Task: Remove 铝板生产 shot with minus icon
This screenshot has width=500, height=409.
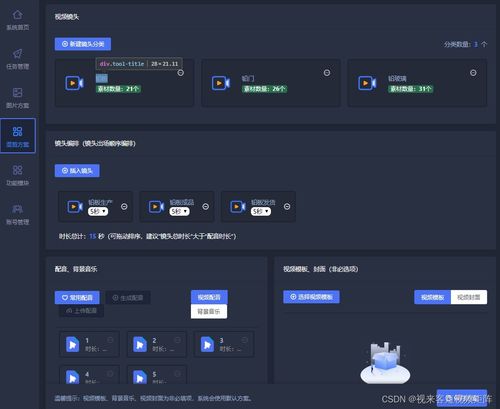Action: point(124,207)
